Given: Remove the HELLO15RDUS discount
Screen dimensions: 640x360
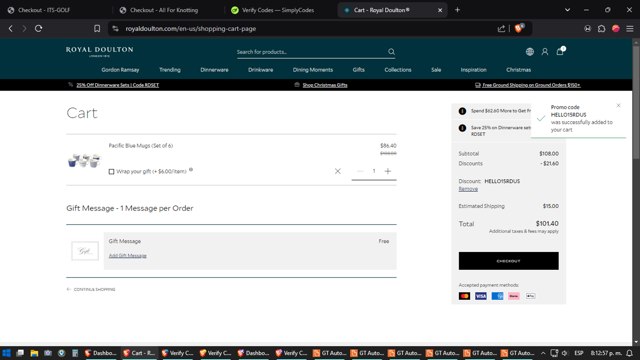Looking at the screenshot, I should (x=468, y=189).
